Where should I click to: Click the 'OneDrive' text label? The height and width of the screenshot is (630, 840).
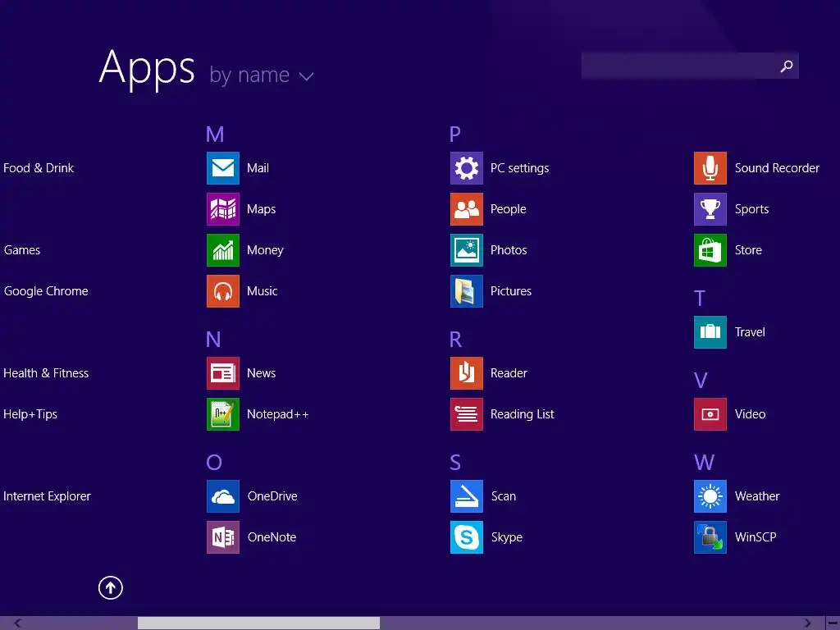pyautogui.click(x=272, y=496)
